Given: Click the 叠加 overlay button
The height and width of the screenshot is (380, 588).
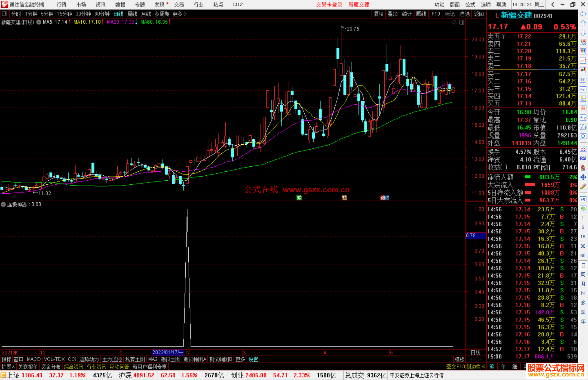Looking at the screenshot, I should click(x=393, y=14).
